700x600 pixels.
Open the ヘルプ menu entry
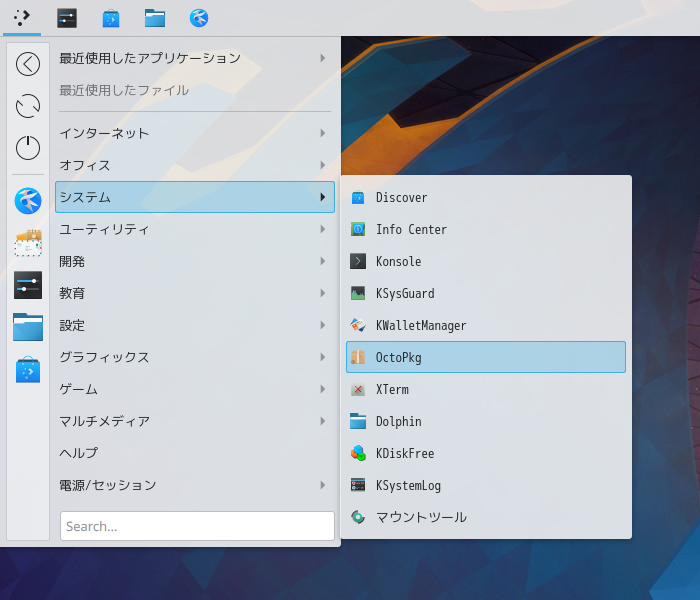[x=195, y=453]
